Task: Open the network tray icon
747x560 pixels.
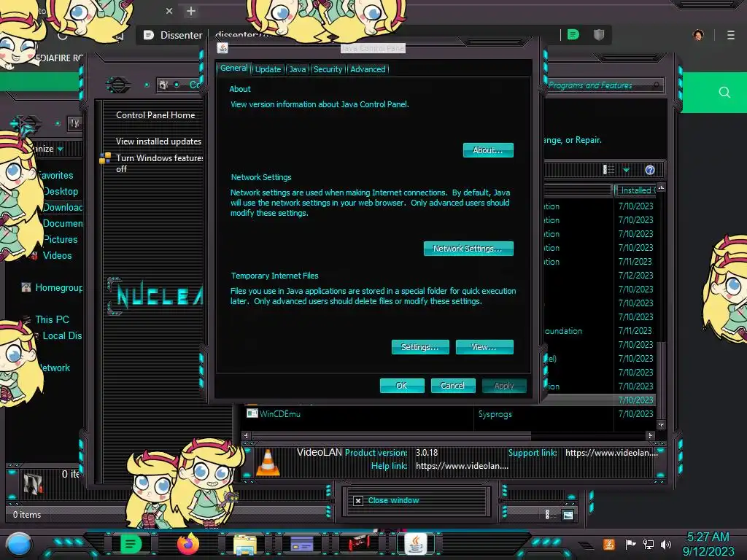Action: [x=648, y=544]
